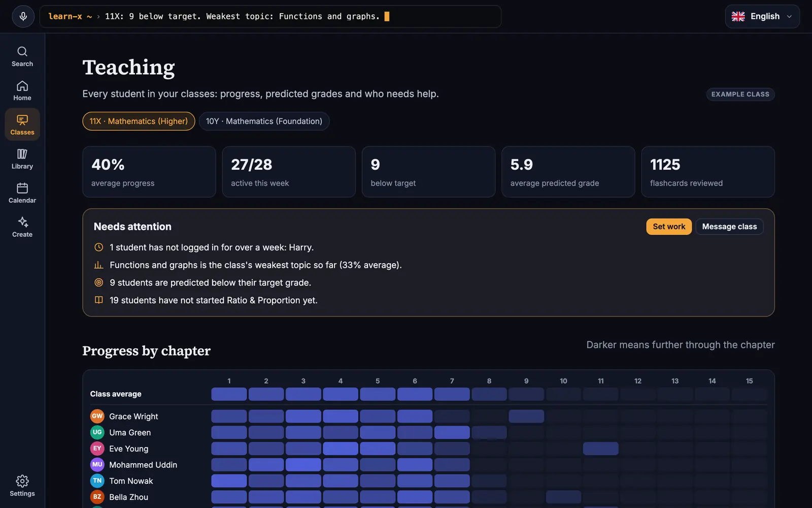
Task: Click the Message class button
Action: click(x=729, y=227)
